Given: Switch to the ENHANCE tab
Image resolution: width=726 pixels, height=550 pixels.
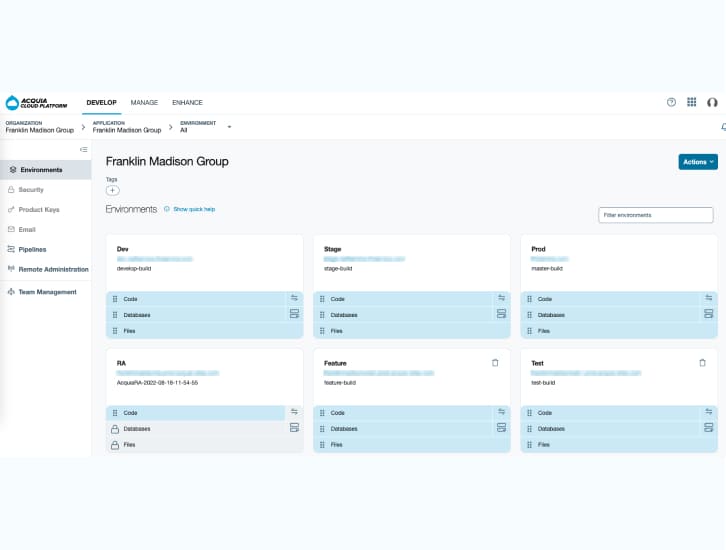Looking at the screenshot, I should (x=188, y=102).
